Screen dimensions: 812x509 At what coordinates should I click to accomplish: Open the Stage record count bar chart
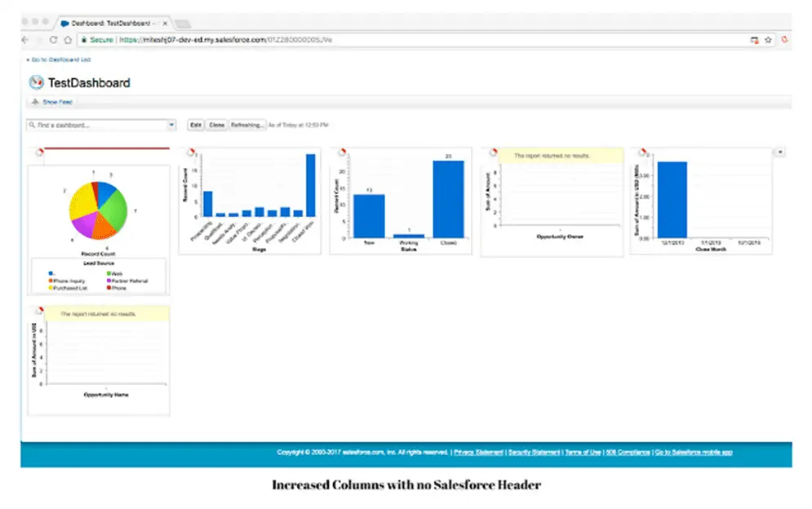250,201
